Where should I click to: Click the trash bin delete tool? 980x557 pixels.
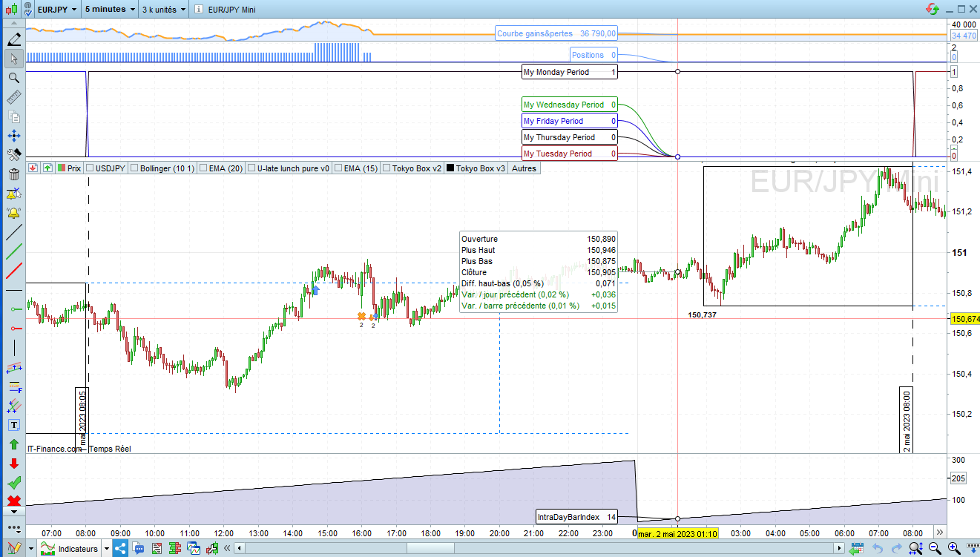click(x=13, y=174)
